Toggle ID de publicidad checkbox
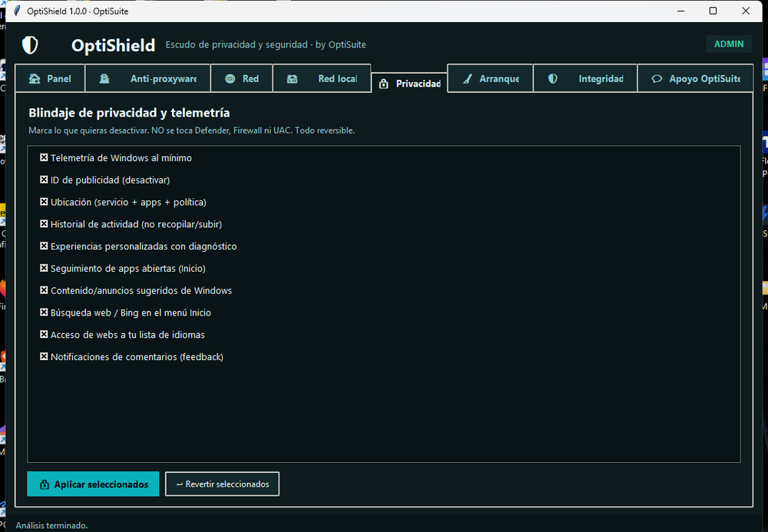768x532 pixels. click(x=44, y=180)
